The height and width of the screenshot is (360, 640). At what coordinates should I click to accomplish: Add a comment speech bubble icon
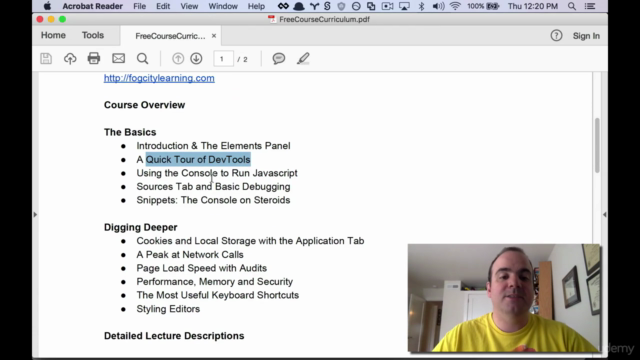point(279,58)
